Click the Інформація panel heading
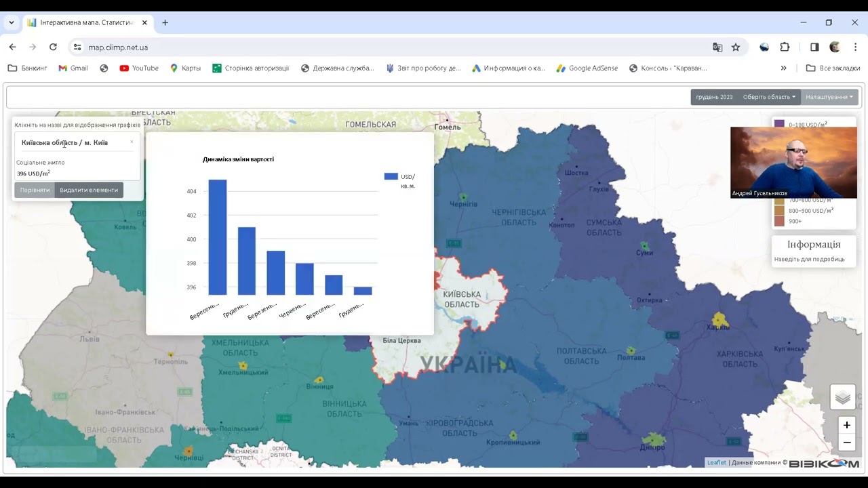Screen dimensions: 868x488 [x=814, y=245]
